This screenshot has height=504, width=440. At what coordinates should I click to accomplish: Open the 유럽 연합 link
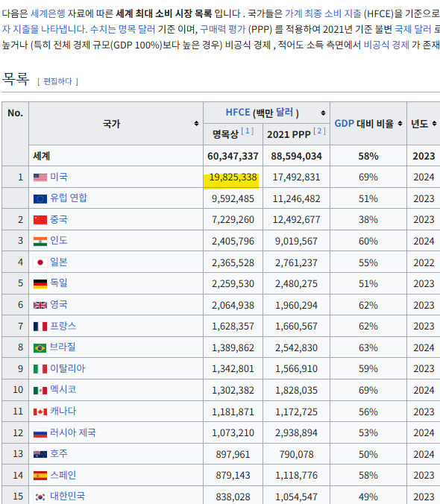[69, 198]
